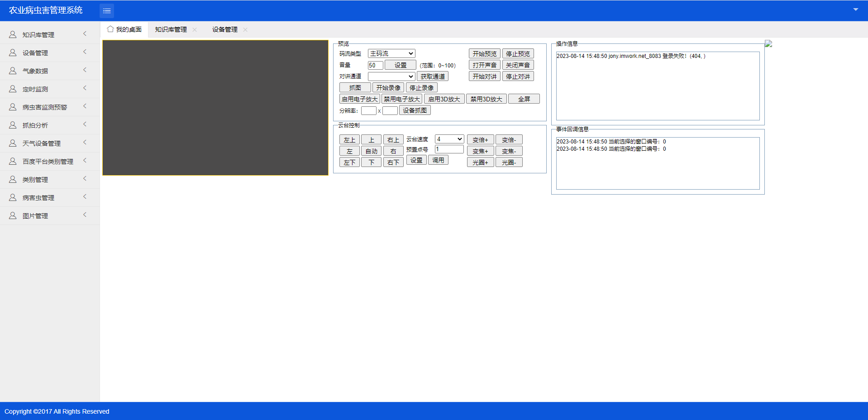
Task: Open the 码流类型 dropdown
Action: point(391,53)
